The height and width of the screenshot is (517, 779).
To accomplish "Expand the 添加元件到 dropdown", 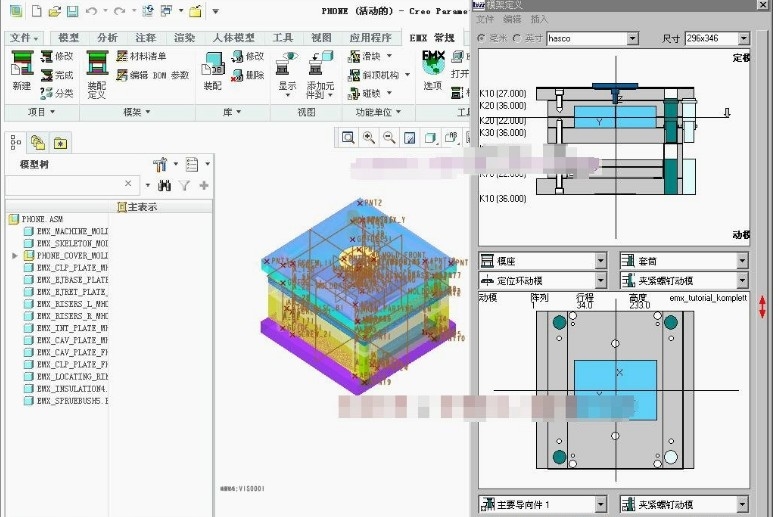I will click(330, 95).
